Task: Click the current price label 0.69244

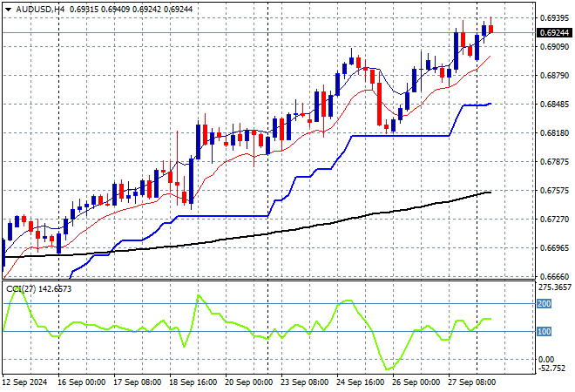Action: (554, 32)
